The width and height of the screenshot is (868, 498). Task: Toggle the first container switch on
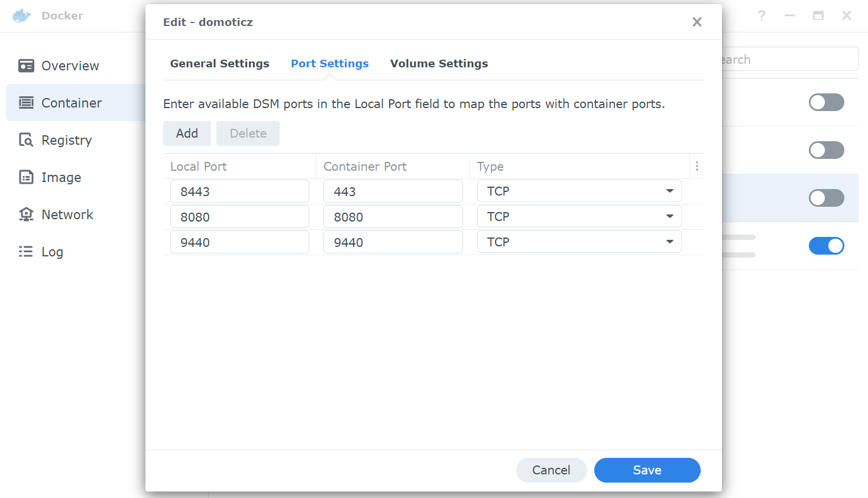tap(827, 102)
